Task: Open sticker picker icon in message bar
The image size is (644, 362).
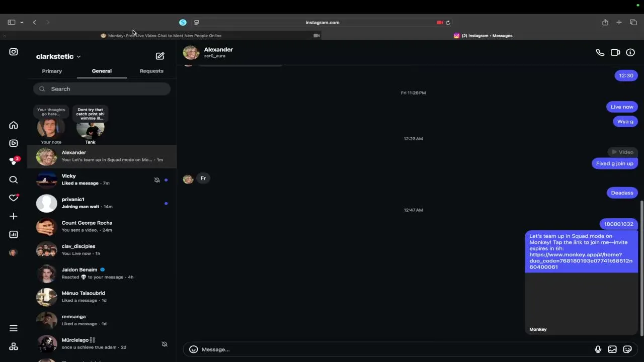Action: pyautogui.click(x=627, y=349)
